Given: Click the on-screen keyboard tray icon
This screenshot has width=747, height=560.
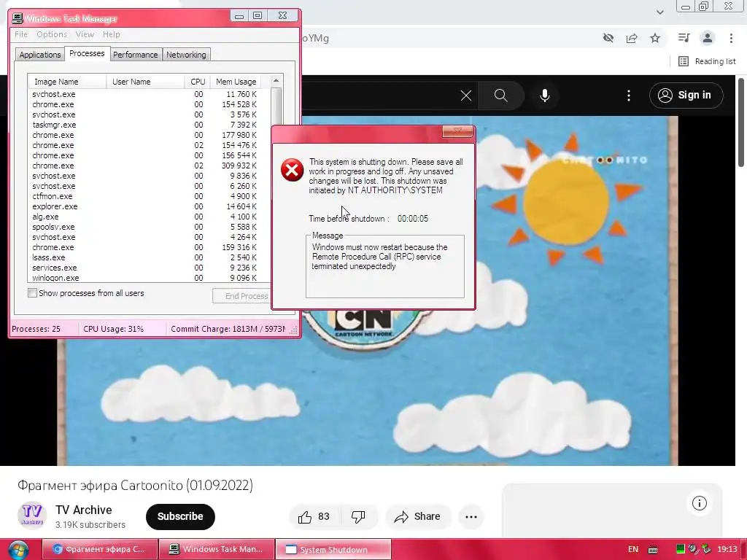Looking at the screenshot, I should pyautogui.click(x=653, y=550).
